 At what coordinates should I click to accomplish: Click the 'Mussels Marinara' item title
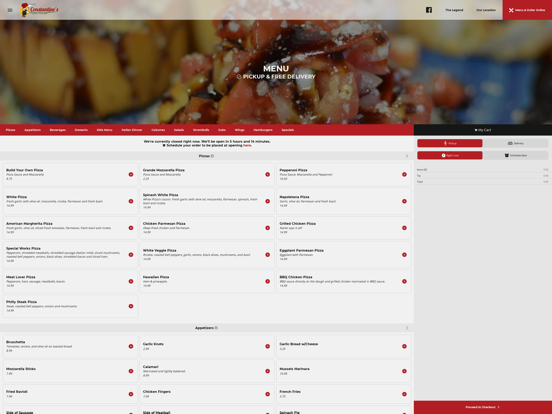point(295,369)
